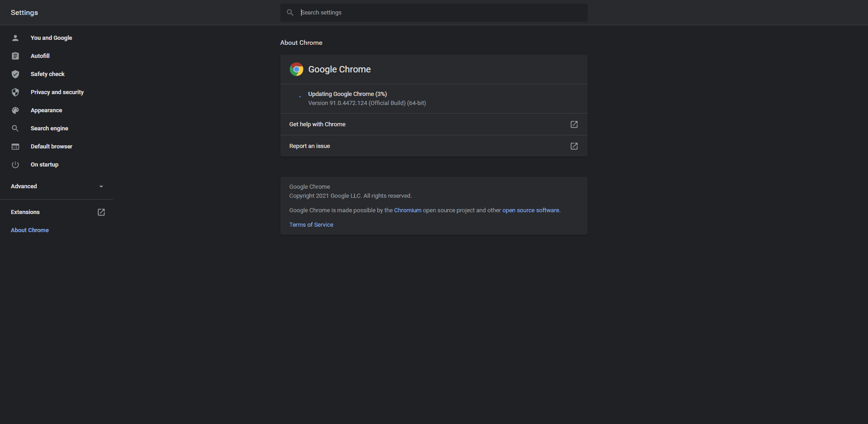Open the You and Google settings page

51,38
